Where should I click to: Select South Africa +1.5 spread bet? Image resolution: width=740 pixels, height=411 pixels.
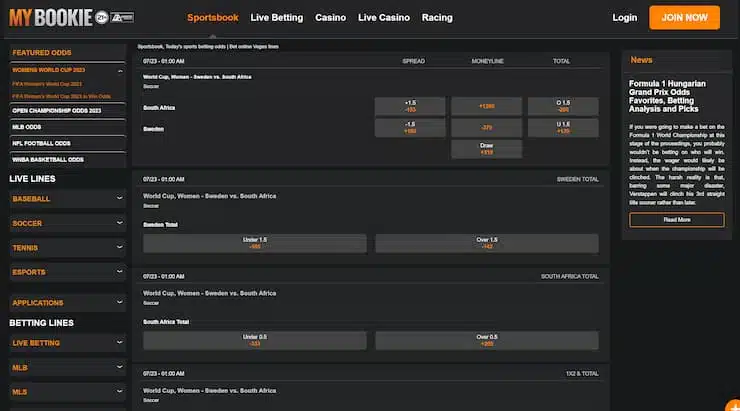[410, 106]
